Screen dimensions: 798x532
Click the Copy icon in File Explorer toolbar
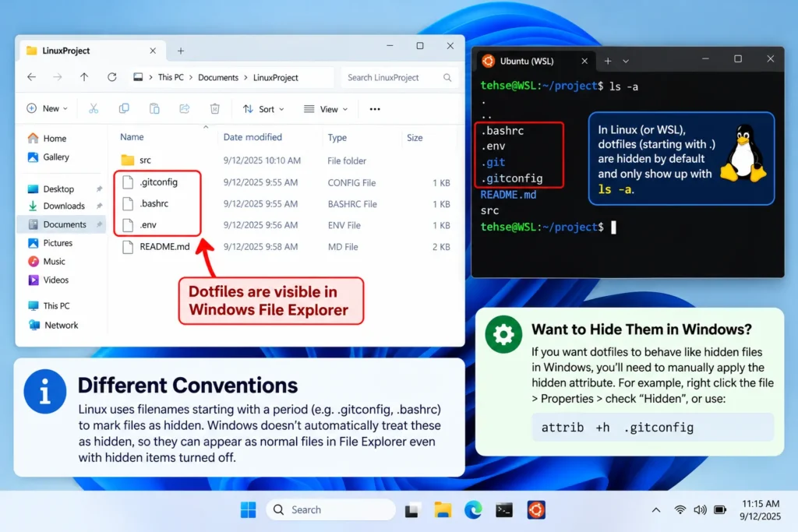coord(124,109)
